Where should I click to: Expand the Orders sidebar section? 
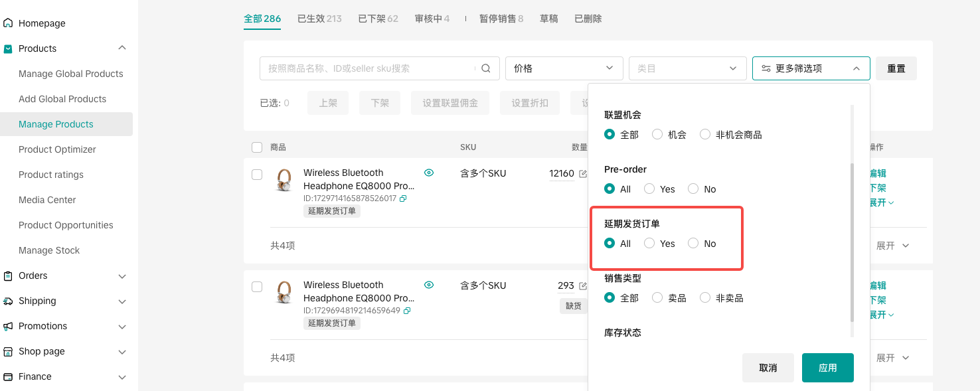point(122,275)
